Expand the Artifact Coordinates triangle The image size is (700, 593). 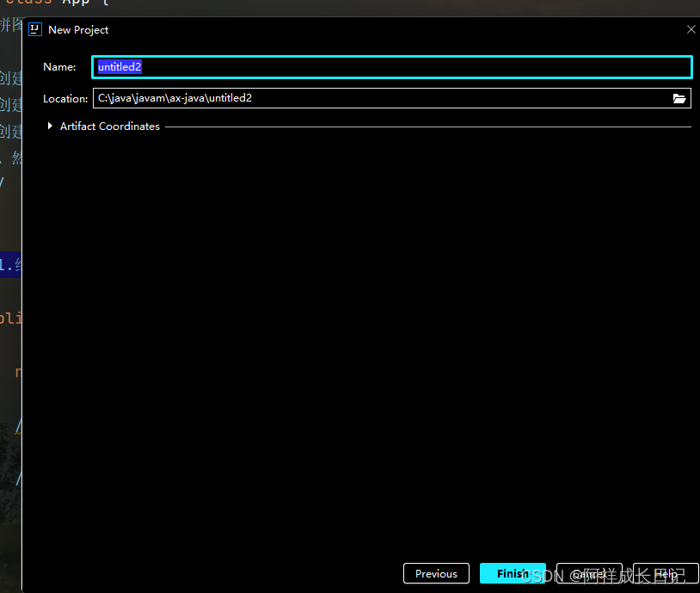coord(51,127)
